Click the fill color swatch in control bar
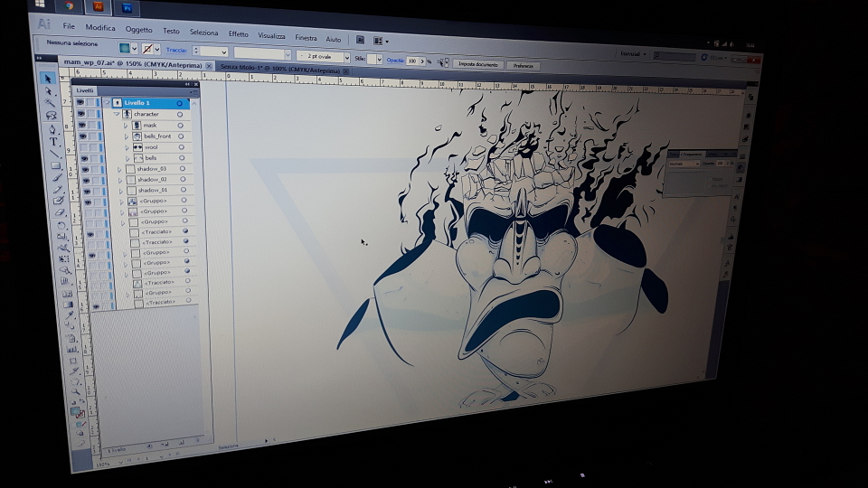The height and width of the screenshot is (488, 868). 125,48
